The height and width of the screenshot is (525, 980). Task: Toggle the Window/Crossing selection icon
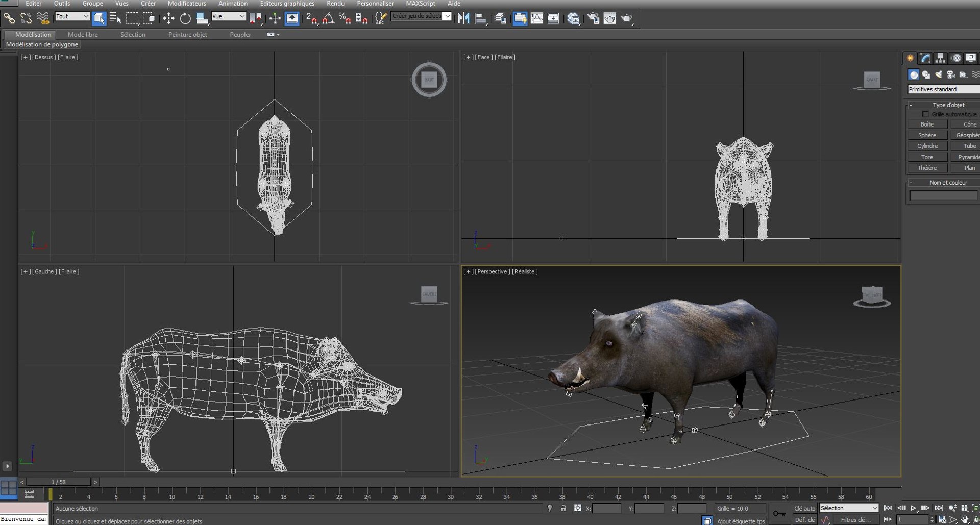(149, 18)
